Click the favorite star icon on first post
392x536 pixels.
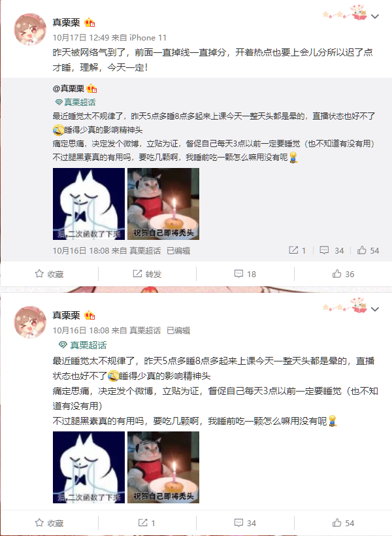39,274
